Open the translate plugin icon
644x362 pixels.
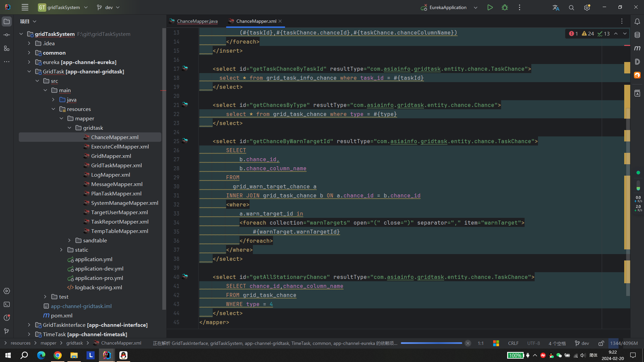point(556,7)
